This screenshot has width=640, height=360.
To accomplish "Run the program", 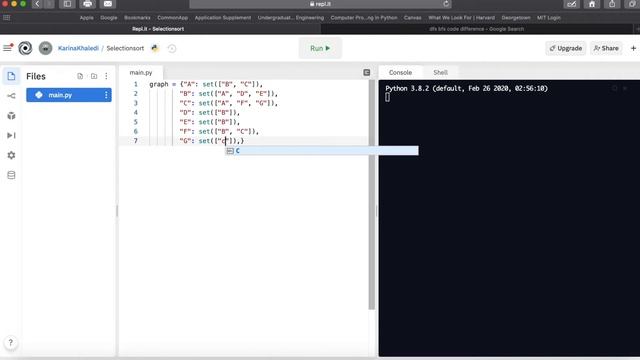I will coord(320,48).
